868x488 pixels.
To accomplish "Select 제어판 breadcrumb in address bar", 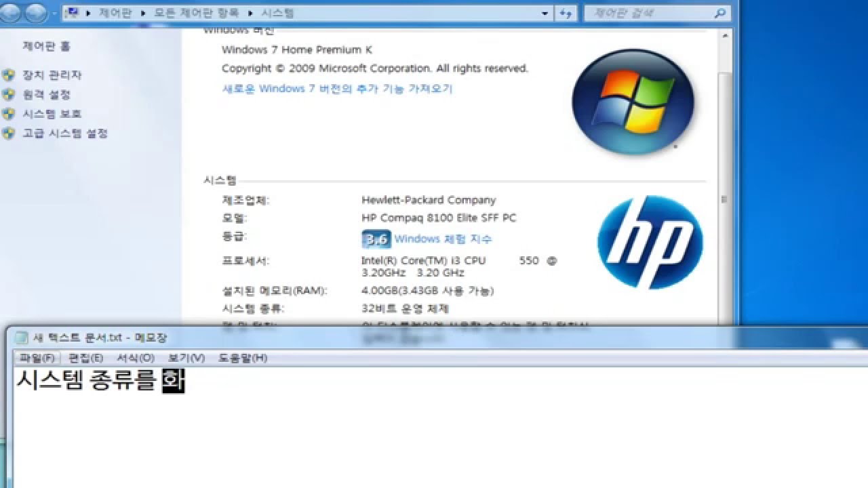I will coord(115,13).
